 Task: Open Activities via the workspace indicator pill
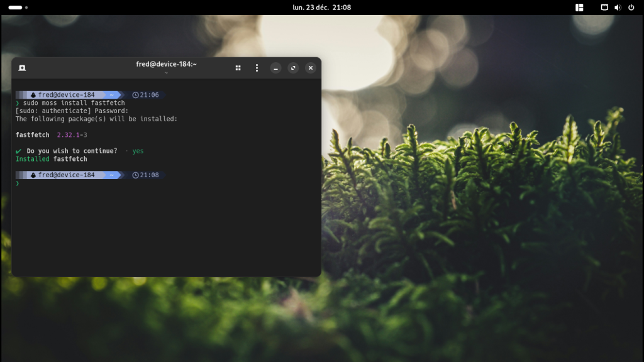point(16,8)
